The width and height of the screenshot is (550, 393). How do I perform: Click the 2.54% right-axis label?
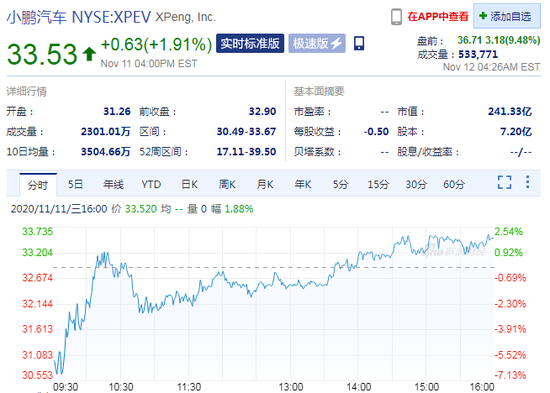509,232
